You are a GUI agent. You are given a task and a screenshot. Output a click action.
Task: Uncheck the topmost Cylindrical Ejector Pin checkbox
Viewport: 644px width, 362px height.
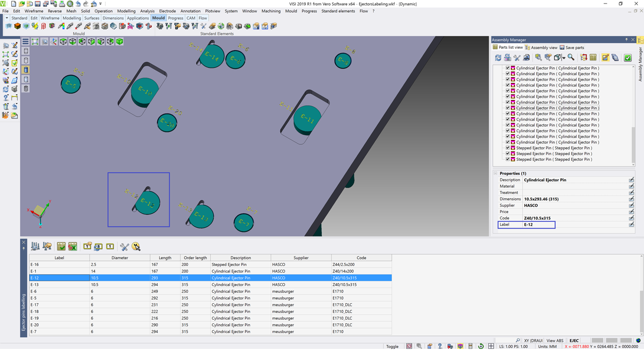[x=508, y=68]
